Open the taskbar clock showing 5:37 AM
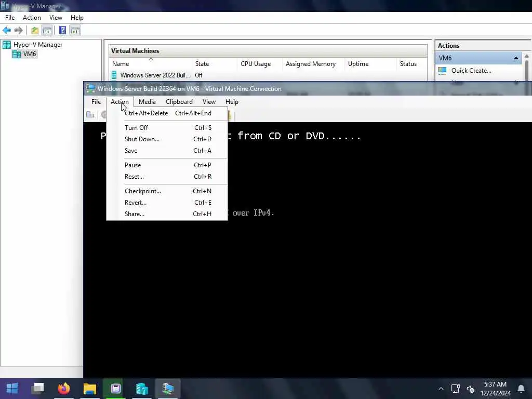 pos(495,389)
